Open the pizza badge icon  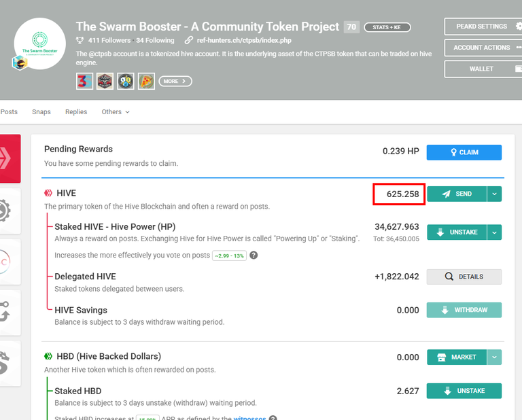pyautogui.click(x=146, y=81)
